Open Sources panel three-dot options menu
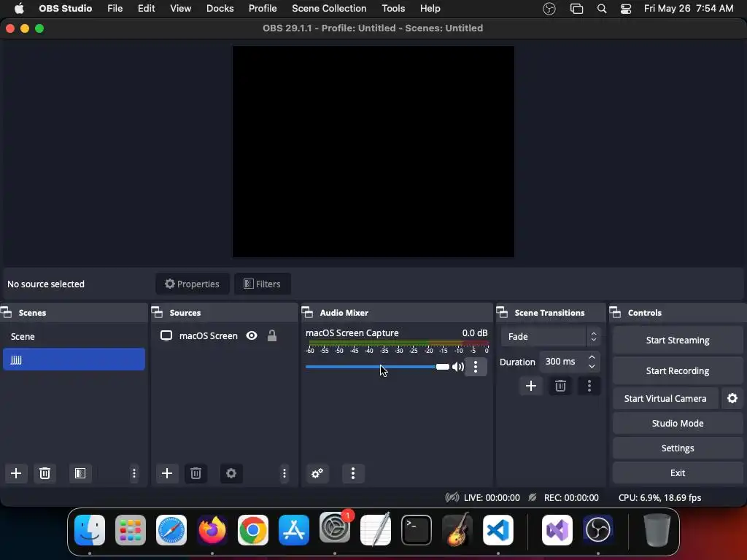 point(285,473)
